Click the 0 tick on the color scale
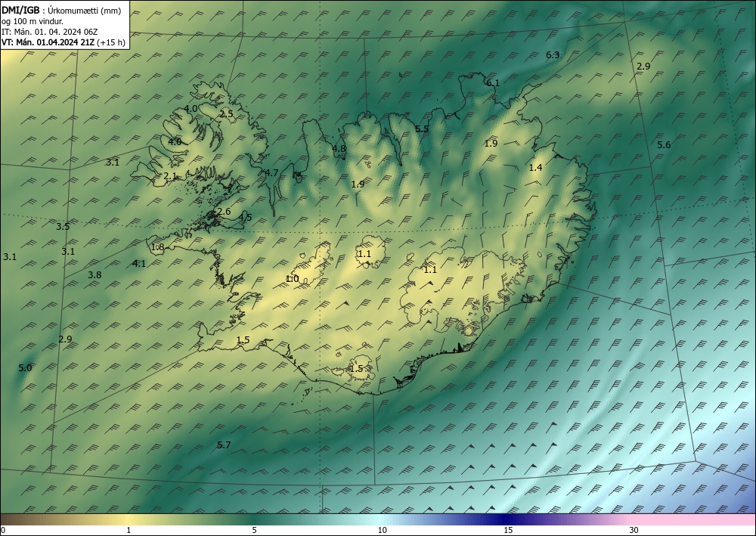This screenshot has width=756, height=536. (3, 530)
